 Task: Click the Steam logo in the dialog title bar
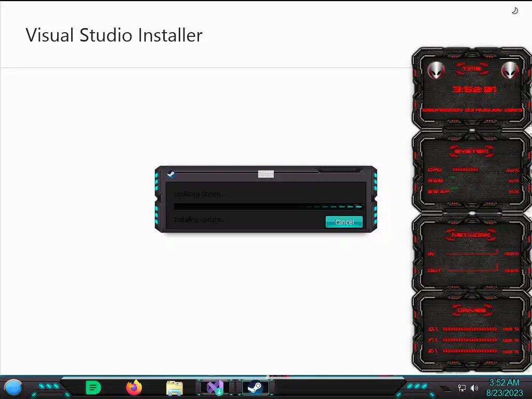(x=171, y=175)
